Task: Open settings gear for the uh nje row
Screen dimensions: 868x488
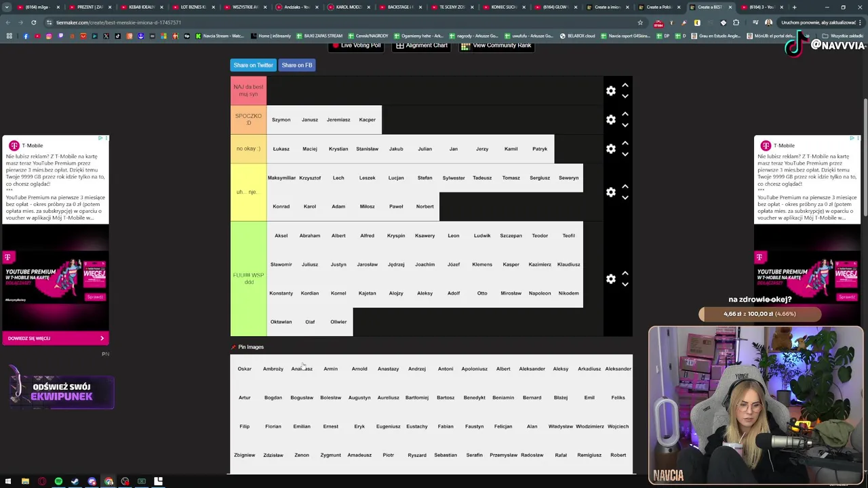Action: [611, 192]
